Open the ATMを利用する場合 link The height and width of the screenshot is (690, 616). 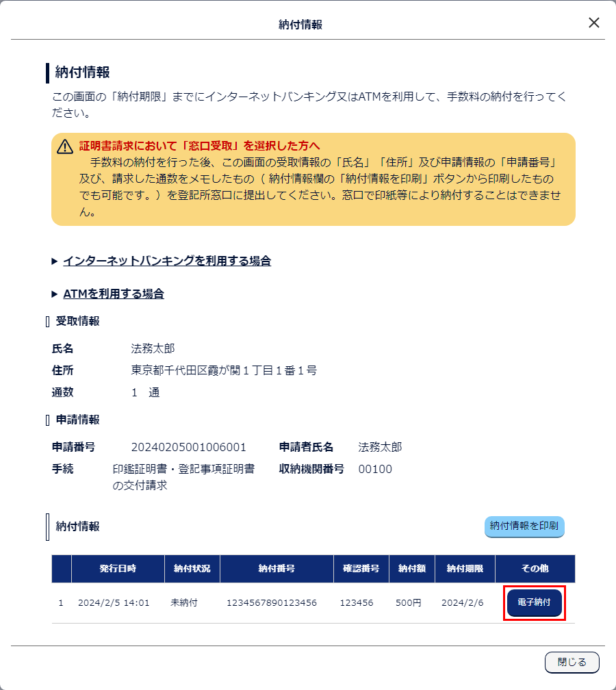pos(114,294)
